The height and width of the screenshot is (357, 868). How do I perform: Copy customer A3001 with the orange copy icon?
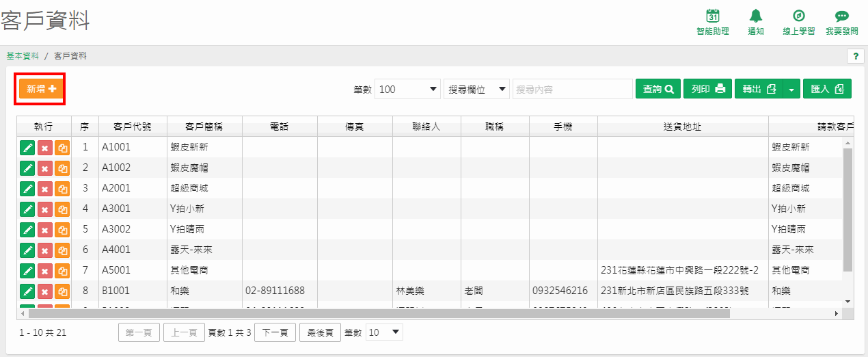coord(62,209)
